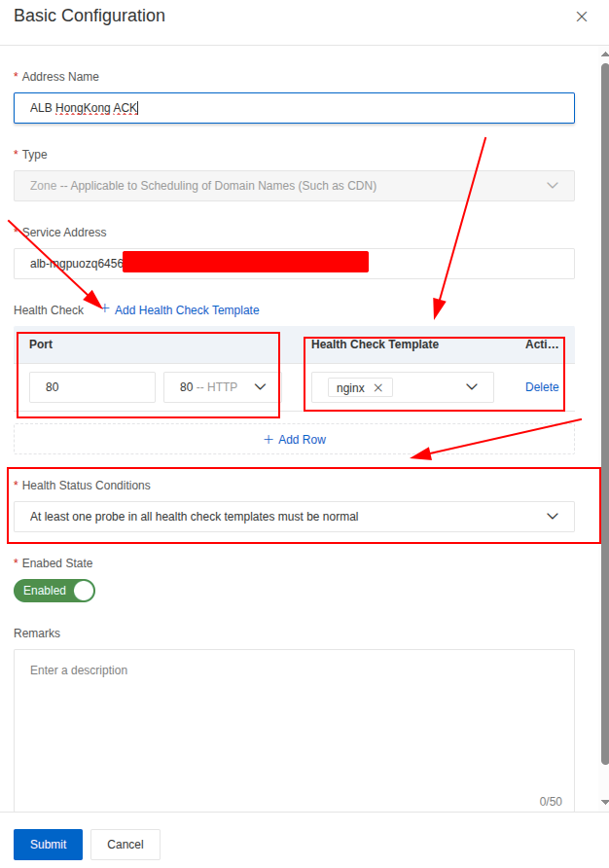The image size is (609, 868).
Task: Open the Health Status Conditions dropdown
Action: click(294, 517)
